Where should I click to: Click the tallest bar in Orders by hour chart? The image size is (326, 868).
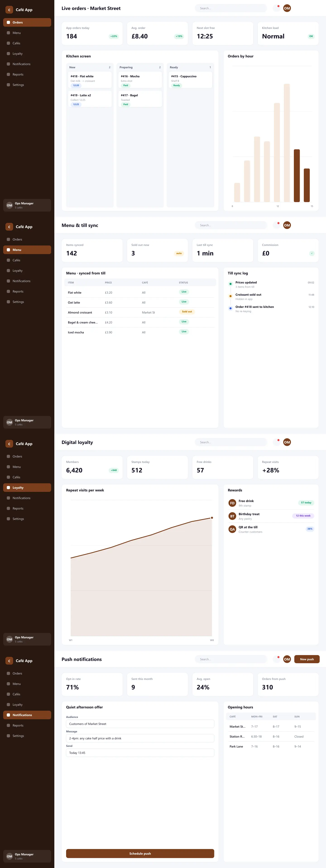coord(287,143)
